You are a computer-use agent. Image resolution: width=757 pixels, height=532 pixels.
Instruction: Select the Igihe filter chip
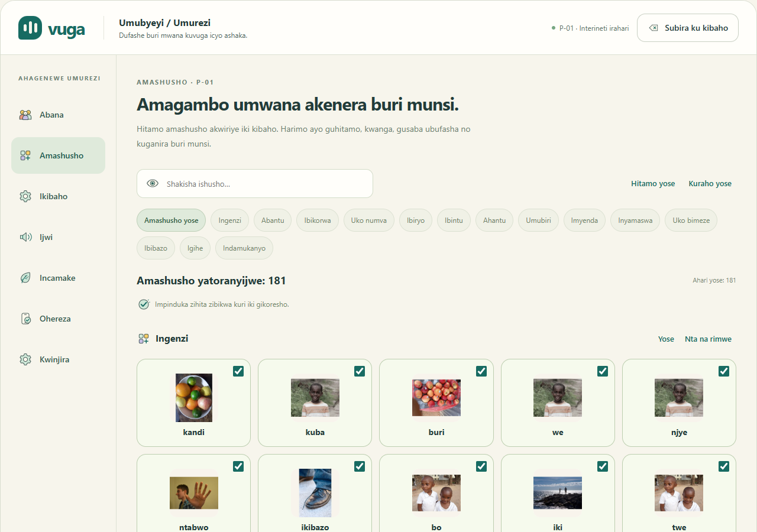pyautogui.click(x=195, y=248)
